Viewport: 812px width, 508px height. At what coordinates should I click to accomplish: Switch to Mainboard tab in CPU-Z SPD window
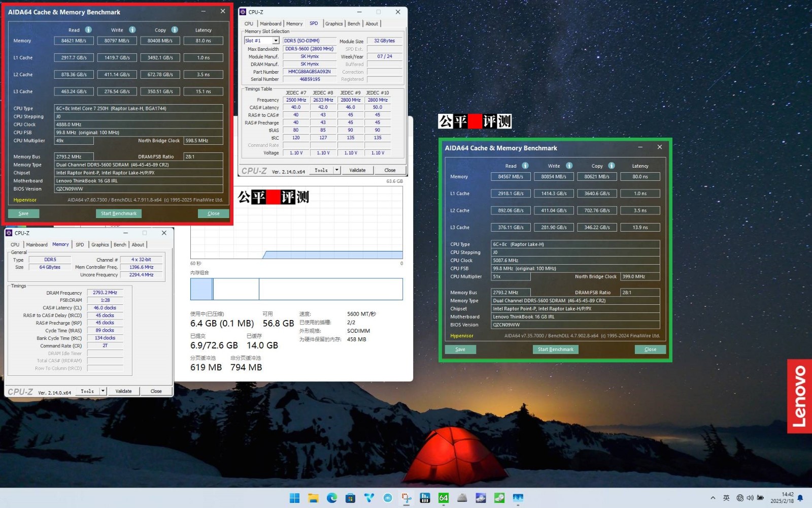(270, 23)
